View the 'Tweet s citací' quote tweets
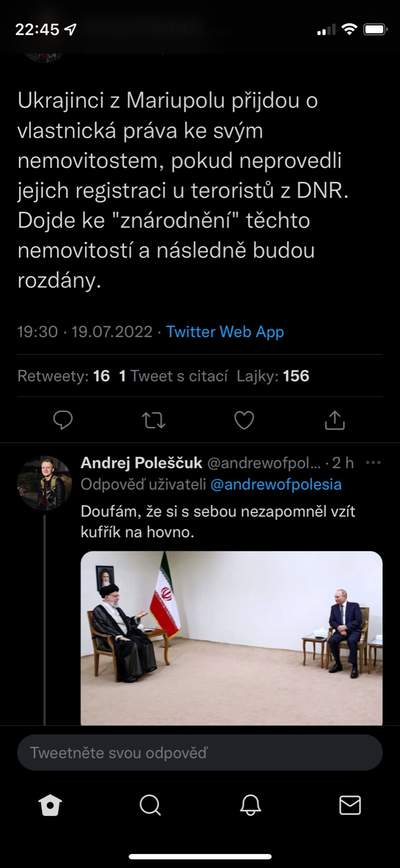The image size is (400, 868). tap(173, 376)
